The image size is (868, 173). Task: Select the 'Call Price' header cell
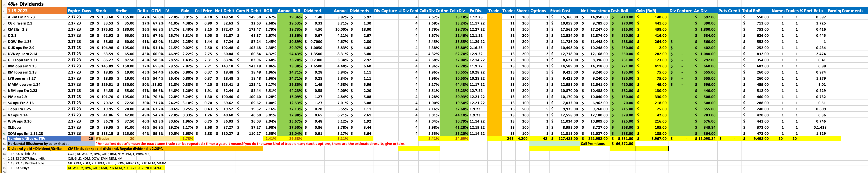coord(203,11)
